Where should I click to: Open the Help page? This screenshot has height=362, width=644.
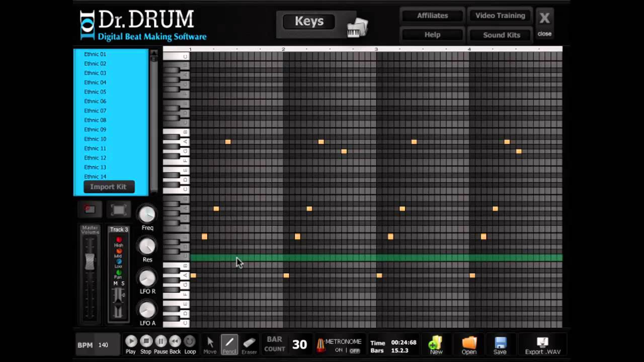432,35
